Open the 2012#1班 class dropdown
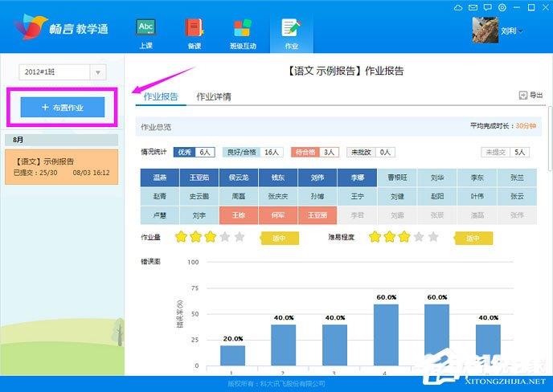The height and width of the screenshot is (392, 553). tap(63, 72)
